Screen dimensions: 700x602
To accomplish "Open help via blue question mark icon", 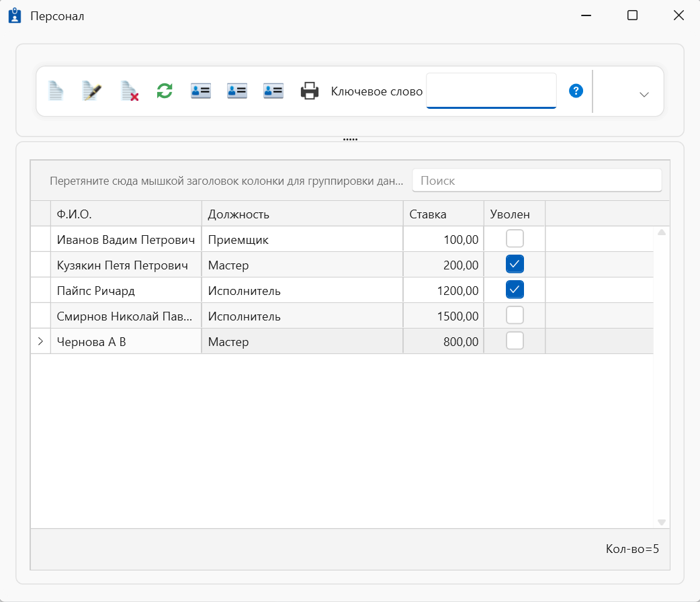I will point(576,91).
